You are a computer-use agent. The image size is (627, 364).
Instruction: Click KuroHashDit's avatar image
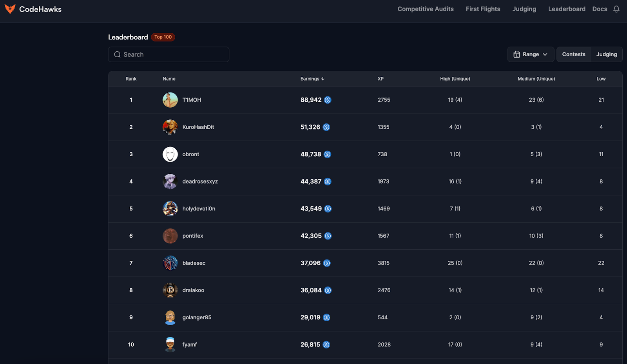click(x=170, y=127)
